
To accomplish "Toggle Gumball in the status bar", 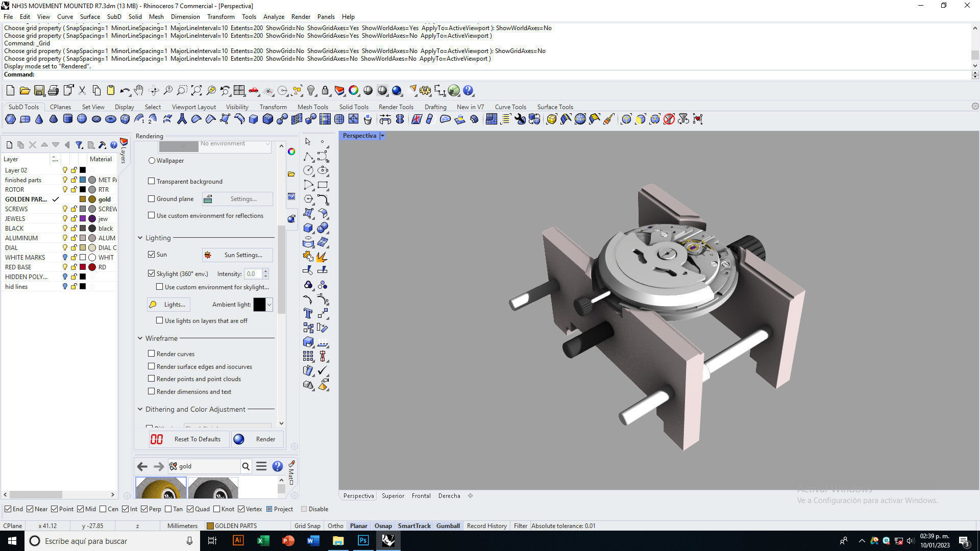I will click(x=448, y=526).
